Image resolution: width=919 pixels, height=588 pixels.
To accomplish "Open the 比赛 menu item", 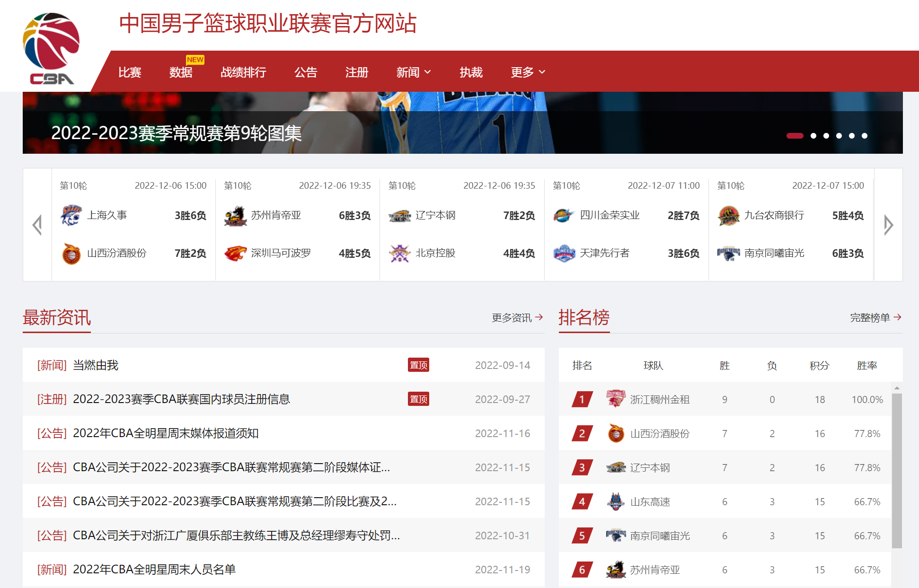I will (x=130, y=72).
